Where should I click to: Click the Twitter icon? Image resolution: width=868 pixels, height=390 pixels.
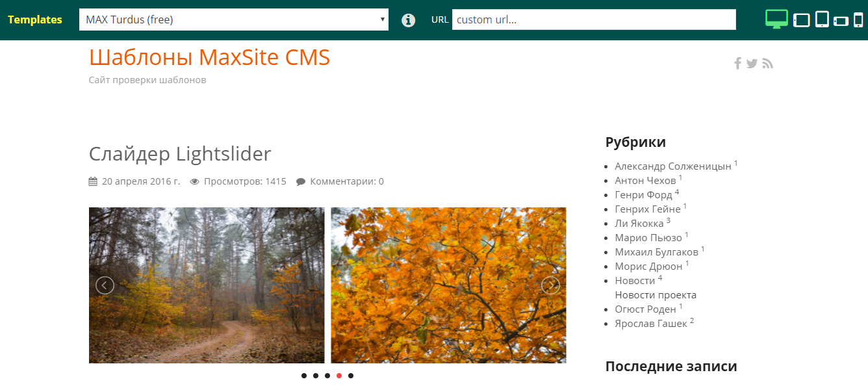click(752, 63)
